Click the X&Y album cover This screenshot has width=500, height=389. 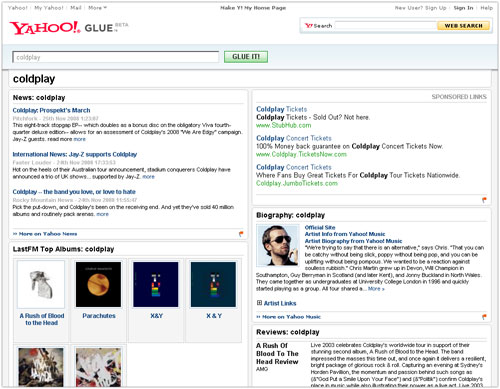(x=156, y=284)
